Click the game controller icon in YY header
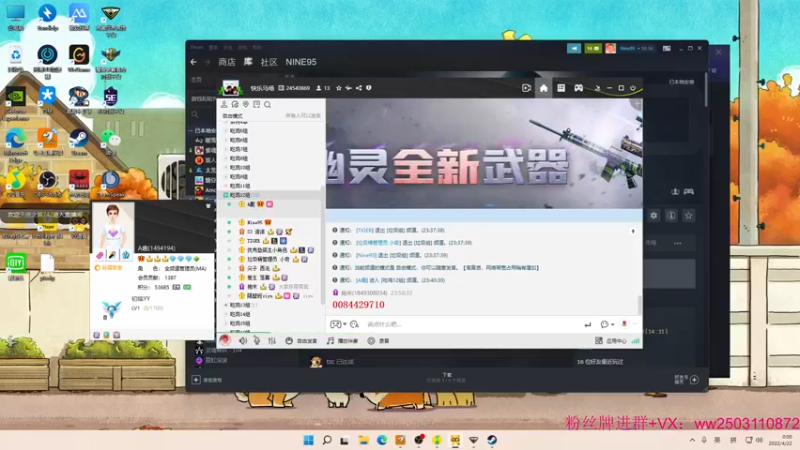800x450 pixels. (x=579, y=88)
